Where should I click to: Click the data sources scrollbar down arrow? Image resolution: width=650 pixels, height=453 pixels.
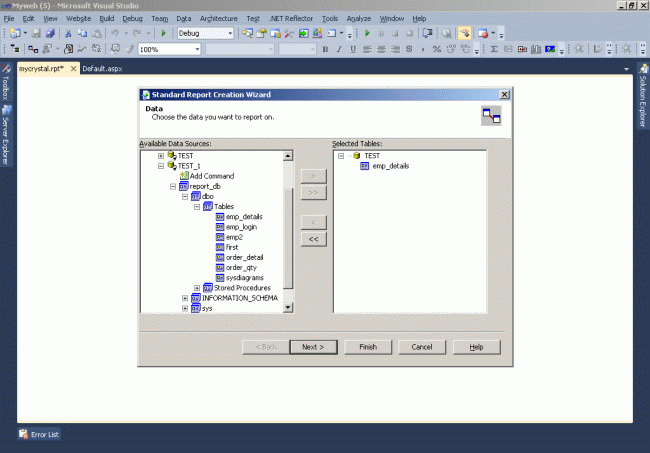tap(288, 308)
